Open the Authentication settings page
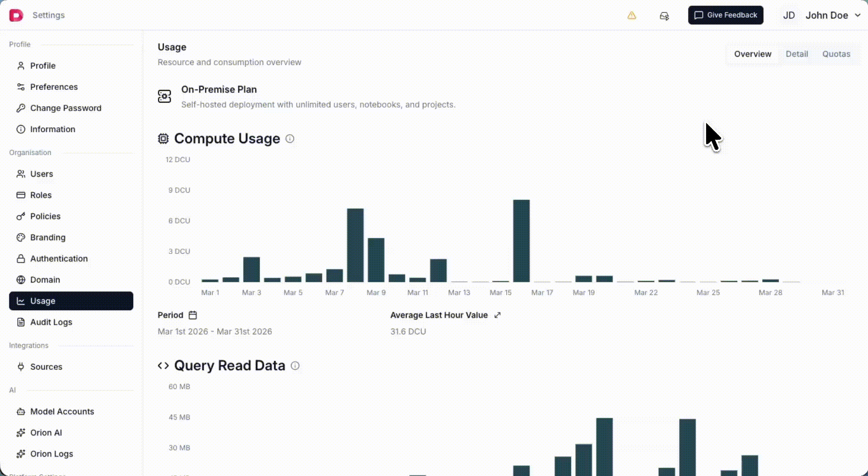 (59, 259)
